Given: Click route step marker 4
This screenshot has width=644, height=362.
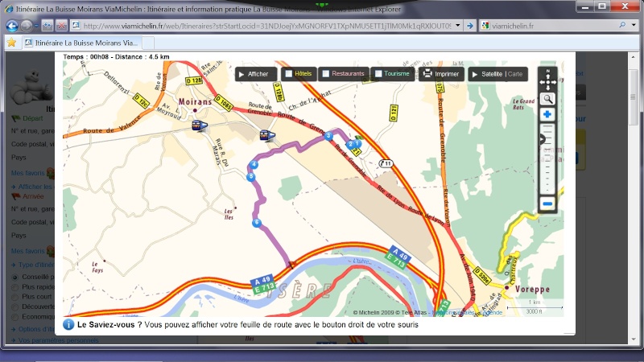Looking at the screenshot, I should tap(254, 165).
